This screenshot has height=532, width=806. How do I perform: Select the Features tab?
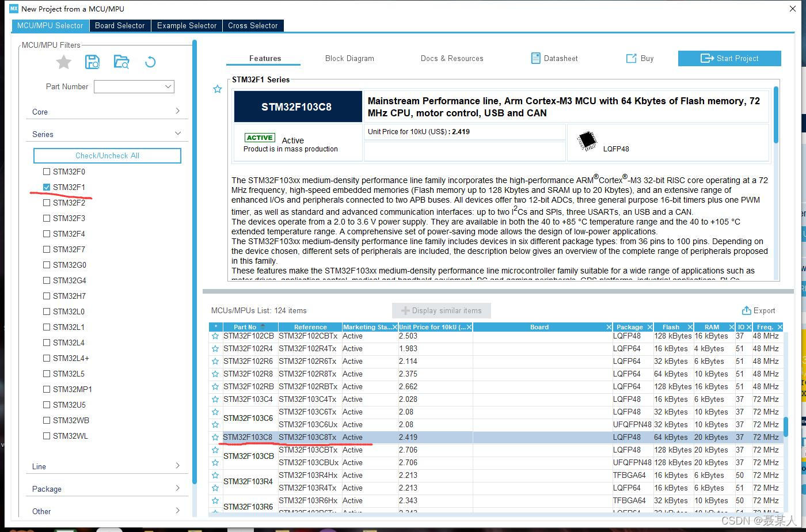(x=265, y=58)
